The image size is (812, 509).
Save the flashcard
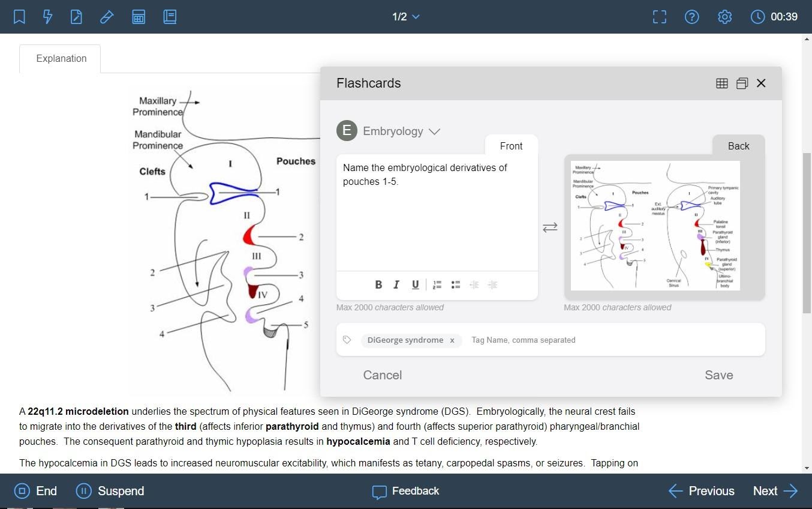718,375
